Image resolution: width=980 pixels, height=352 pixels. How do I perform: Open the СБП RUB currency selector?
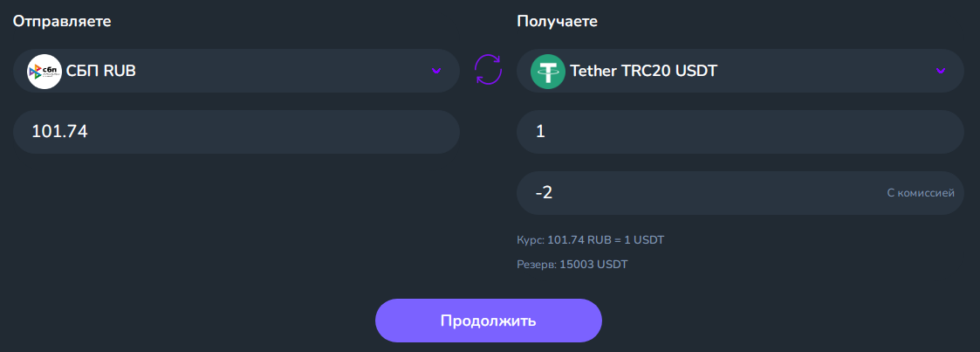tap(236, 71)
